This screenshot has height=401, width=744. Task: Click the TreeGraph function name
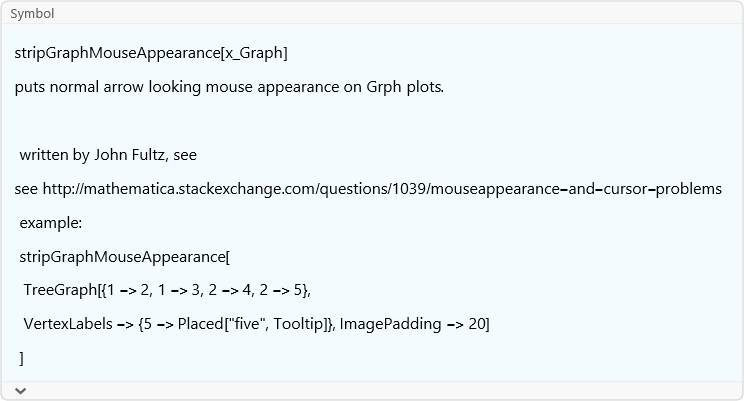(x=60, y=291)
